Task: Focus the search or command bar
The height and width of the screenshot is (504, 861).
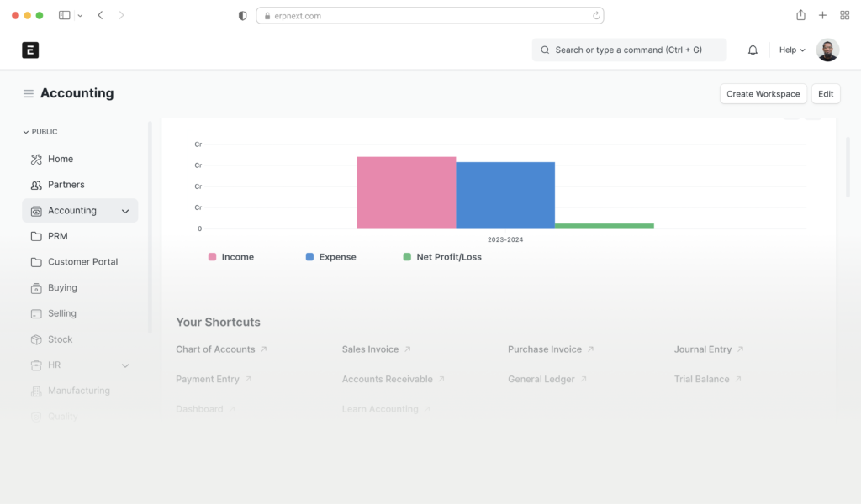Action: point(629,50)
